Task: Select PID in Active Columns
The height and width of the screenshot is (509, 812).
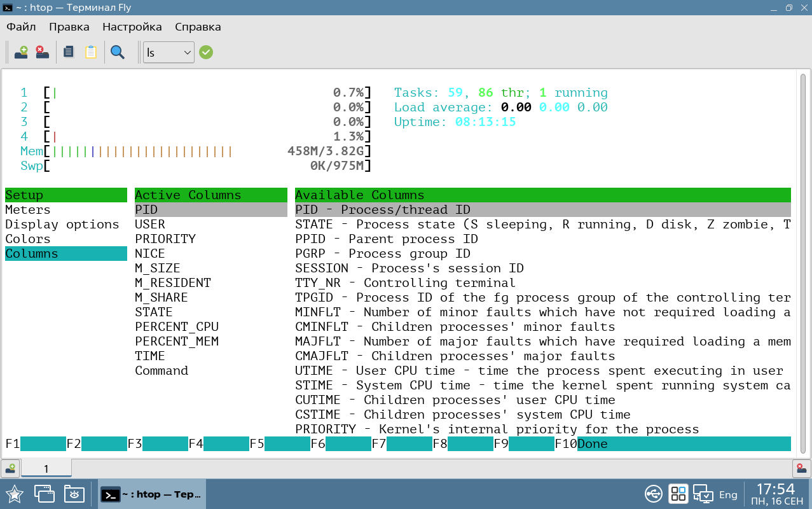Action: pos(211,210)
